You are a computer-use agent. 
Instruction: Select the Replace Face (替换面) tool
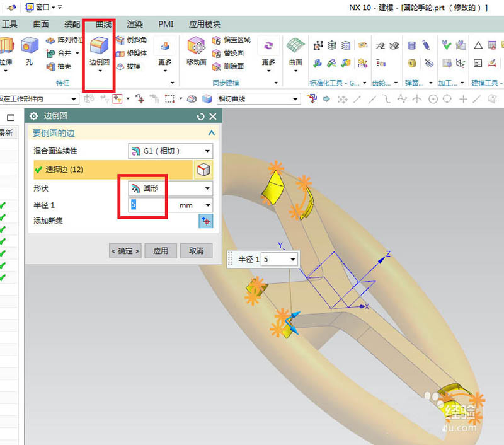pos(228,53)
